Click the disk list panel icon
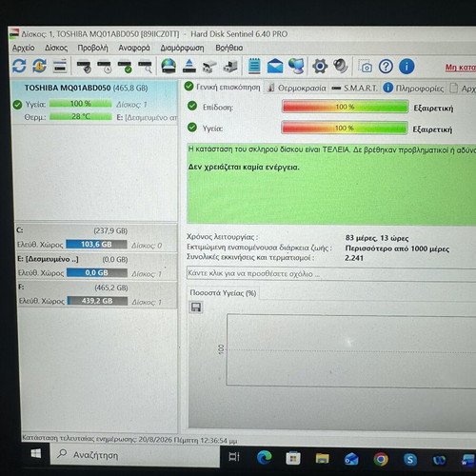Image resolution: width=476 pixels, height=476 pixels. click(60, 67)
